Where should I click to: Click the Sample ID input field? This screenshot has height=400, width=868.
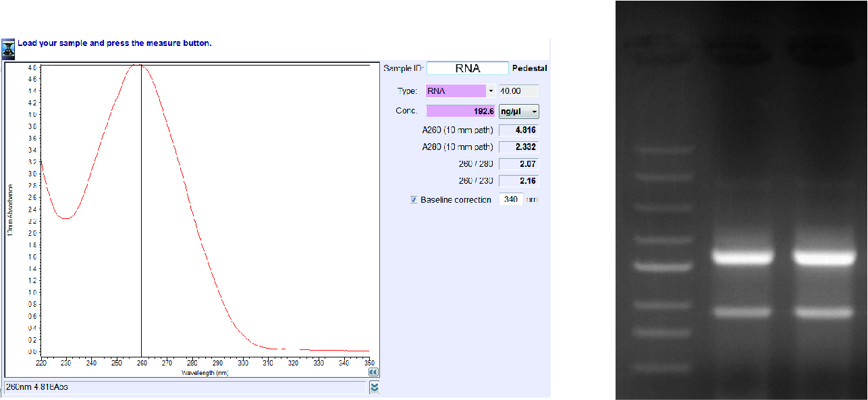coord(467,68)
